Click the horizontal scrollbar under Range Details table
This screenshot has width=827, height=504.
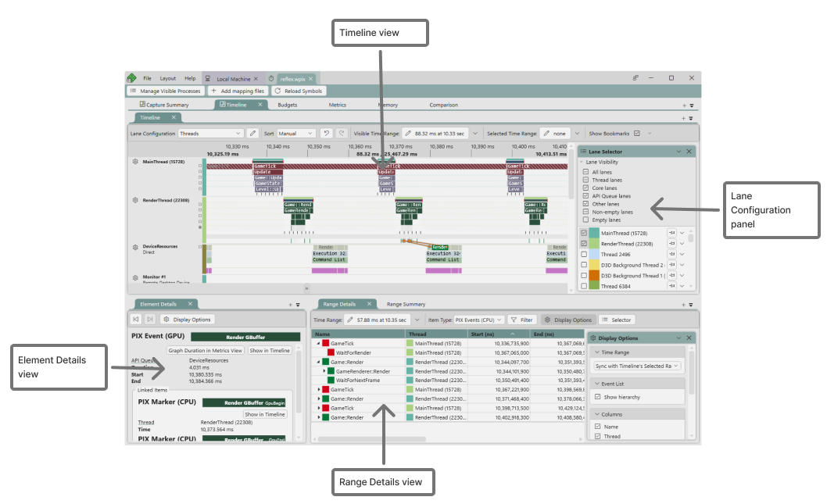372,438
